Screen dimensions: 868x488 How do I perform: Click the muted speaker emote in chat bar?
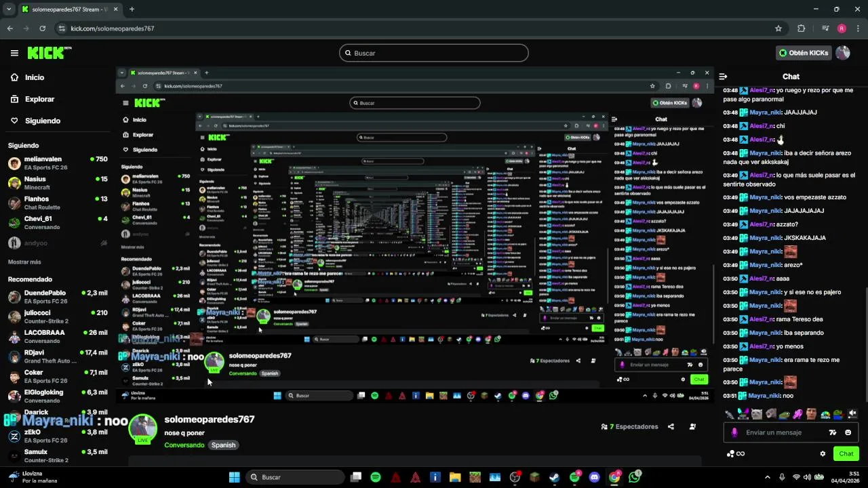[852, 413]
